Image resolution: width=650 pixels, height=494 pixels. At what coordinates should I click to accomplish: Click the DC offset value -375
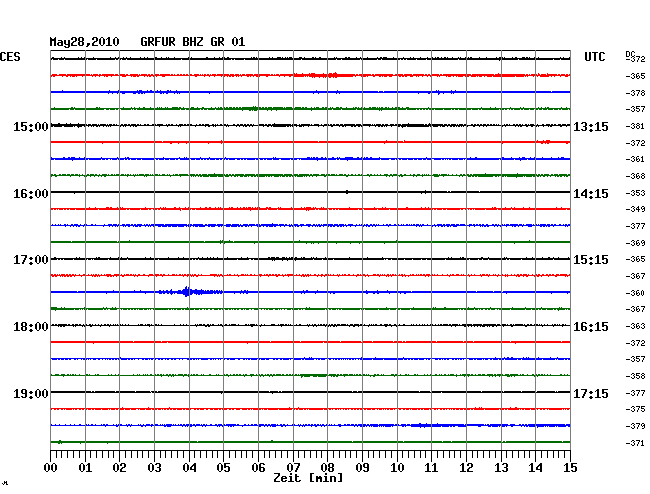pos(635,409)
